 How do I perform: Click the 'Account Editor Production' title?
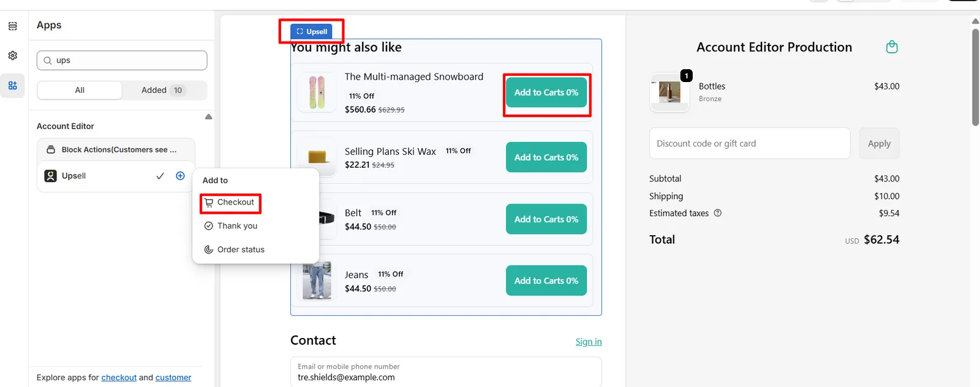774,47
